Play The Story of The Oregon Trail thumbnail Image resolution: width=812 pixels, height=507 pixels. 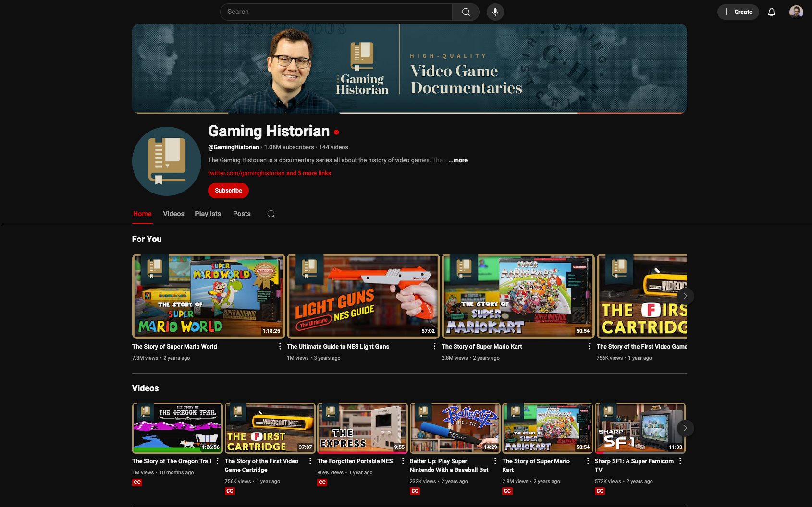pos(177,428)
